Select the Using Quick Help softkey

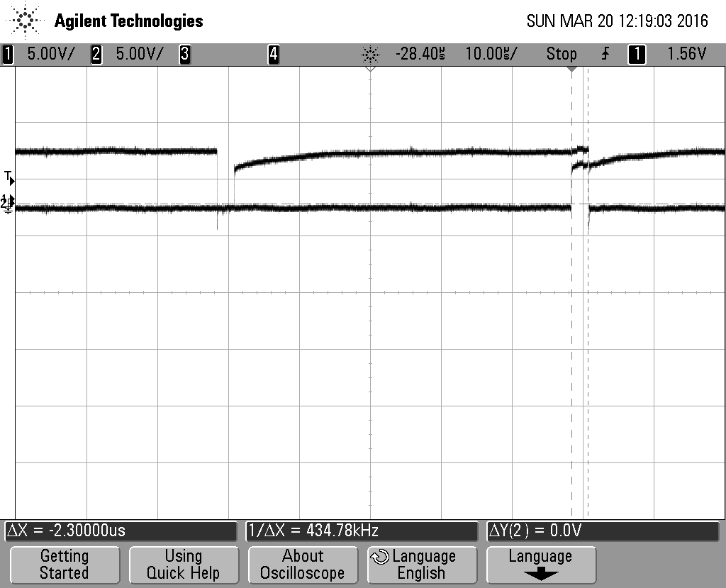(x=184, y=565)
